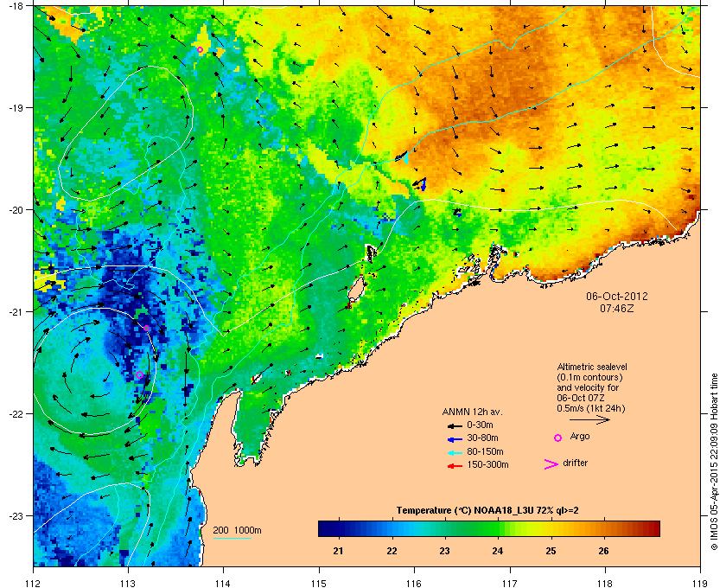Click the red 150-300m arrow legend icon

[455, 466]
